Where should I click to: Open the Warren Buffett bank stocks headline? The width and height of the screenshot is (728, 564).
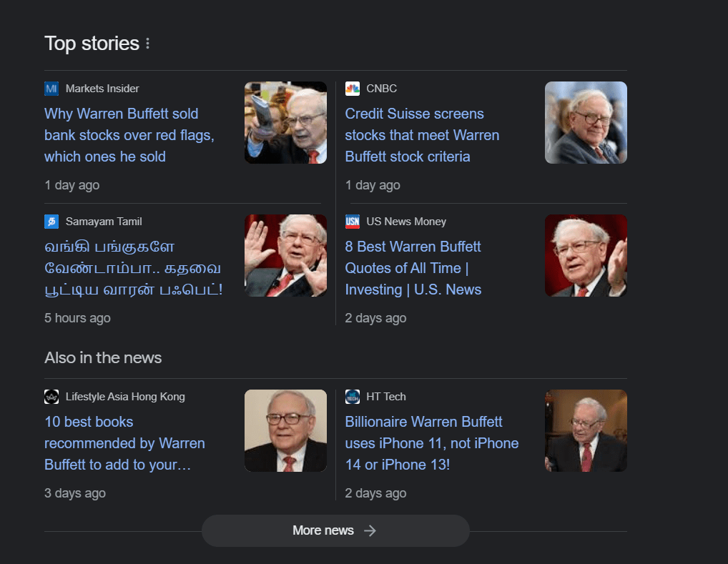(121, 134)
